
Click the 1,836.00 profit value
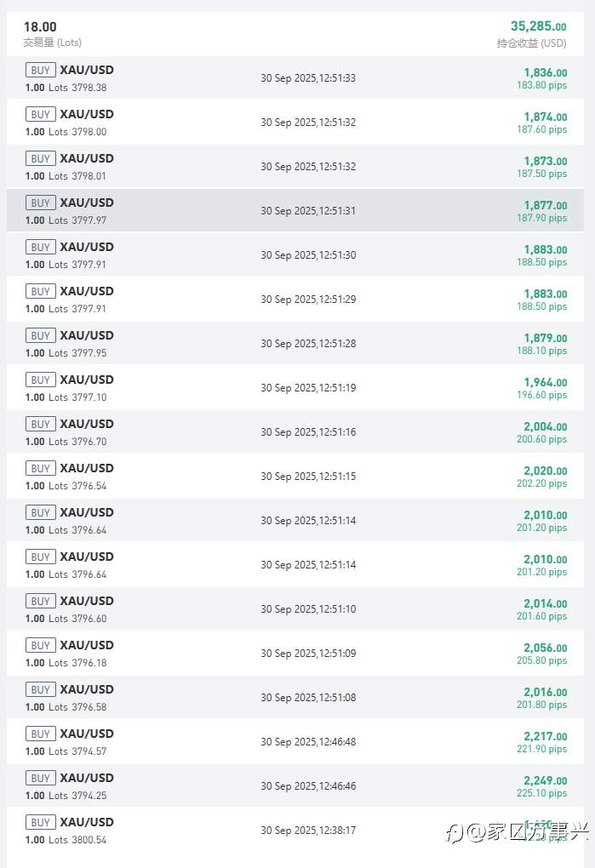pos(545,72)
